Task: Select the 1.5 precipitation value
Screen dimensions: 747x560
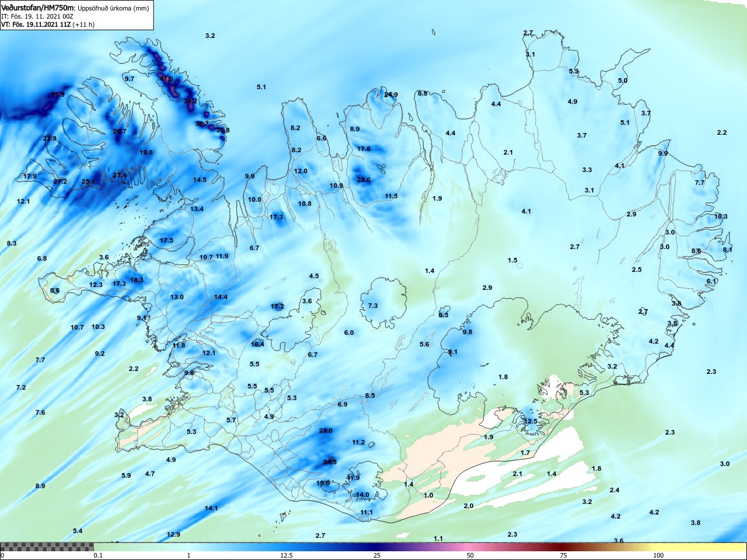Action: click(x=512, y=260)
